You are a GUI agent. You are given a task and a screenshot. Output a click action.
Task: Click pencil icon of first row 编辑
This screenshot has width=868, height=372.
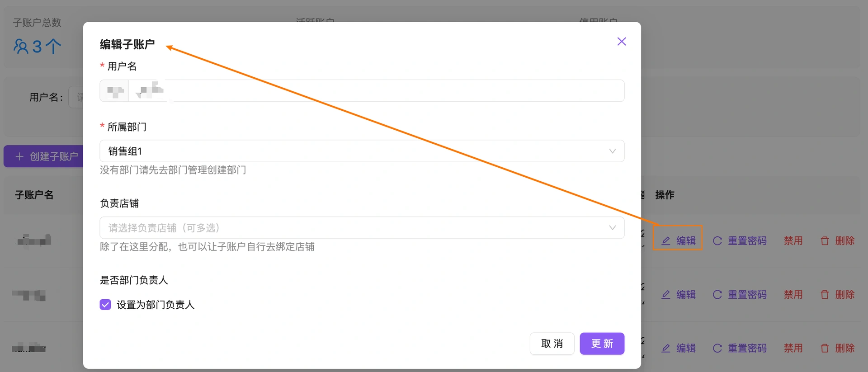coord(666,241)
